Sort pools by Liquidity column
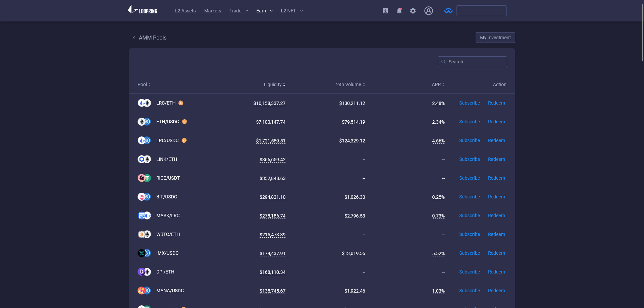644x308 pixels. pyautogui.click(x=274, y=84)
